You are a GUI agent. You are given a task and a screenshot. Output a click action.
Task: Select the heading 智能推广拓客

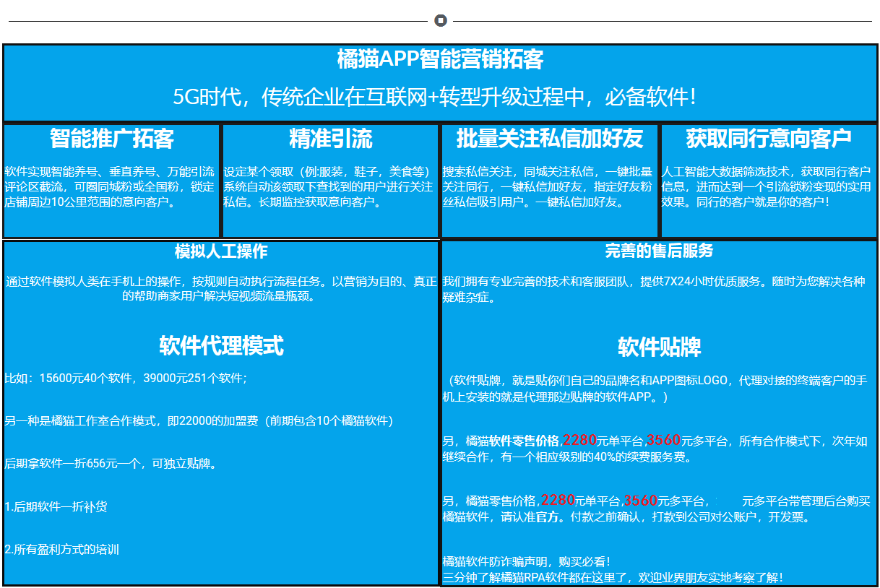coord(112,138)
